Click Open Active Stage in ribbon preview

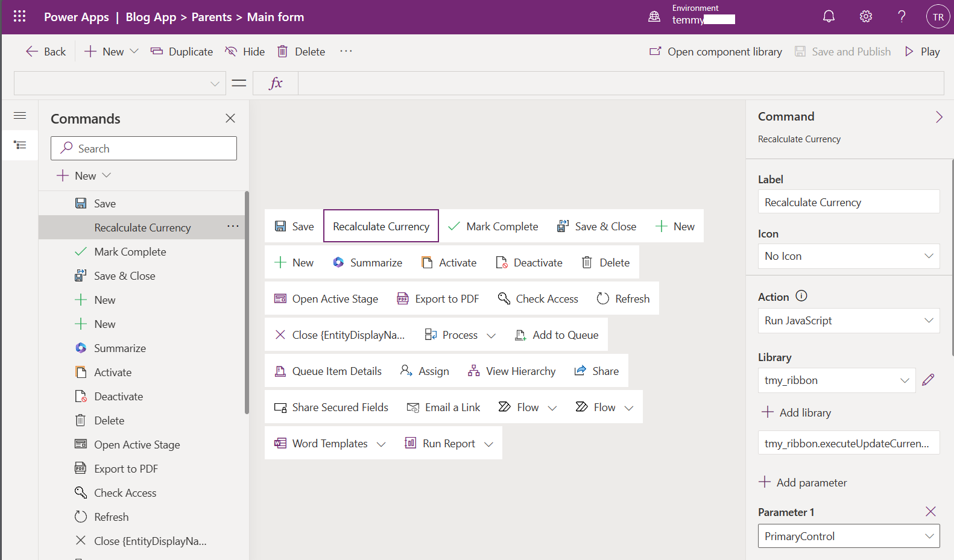point(326,298)
